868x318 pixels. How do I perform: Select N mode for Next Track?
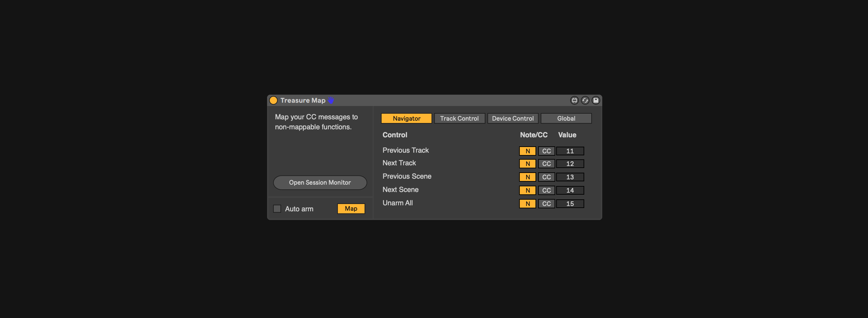pyautogui.click(x=527, y=164)
